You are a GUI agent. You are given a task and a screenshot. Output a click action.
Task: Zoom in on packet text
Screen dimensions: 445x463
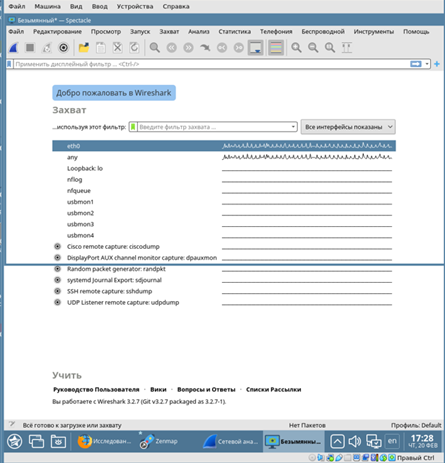pos(296,48)
